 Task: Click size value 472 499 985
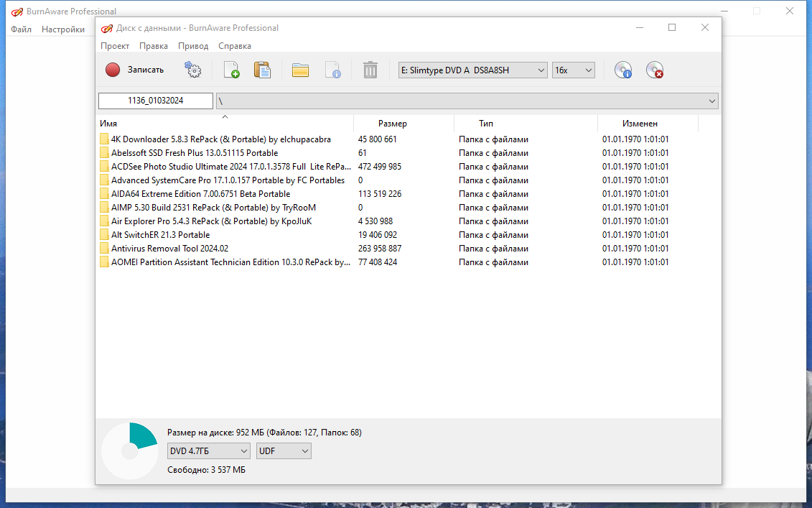point(380,167)
